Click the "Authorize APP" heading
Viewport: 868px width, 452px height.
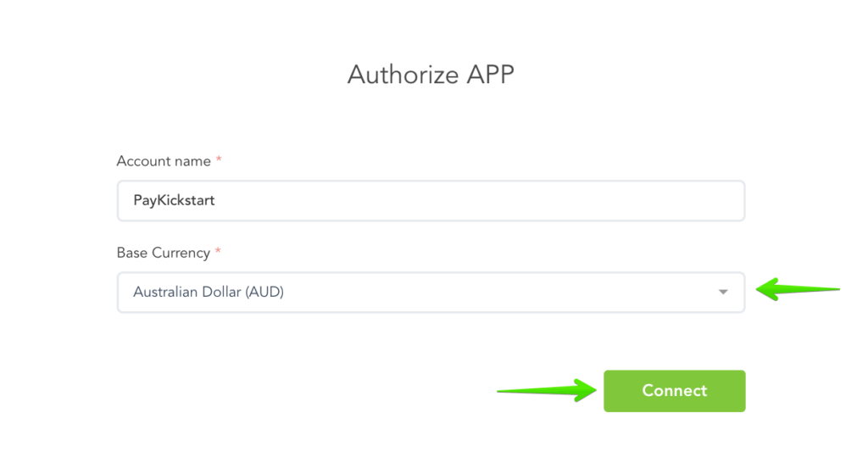coord(431,75)
